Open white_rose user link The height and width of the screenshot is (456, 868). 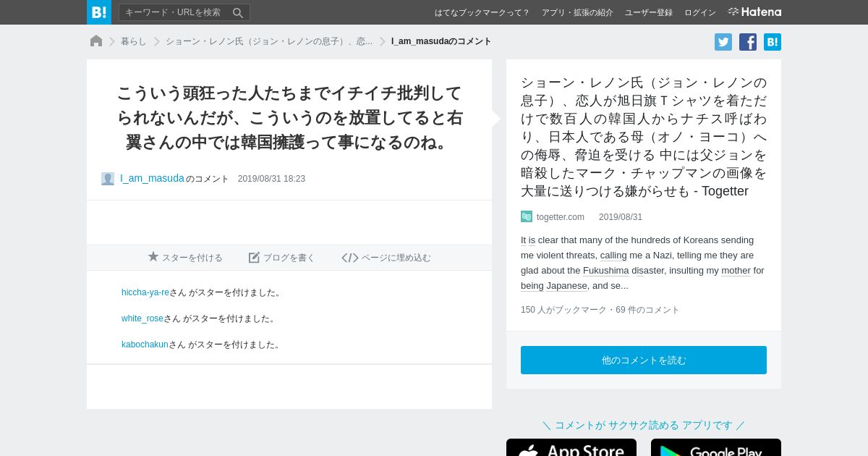point(142,318)
